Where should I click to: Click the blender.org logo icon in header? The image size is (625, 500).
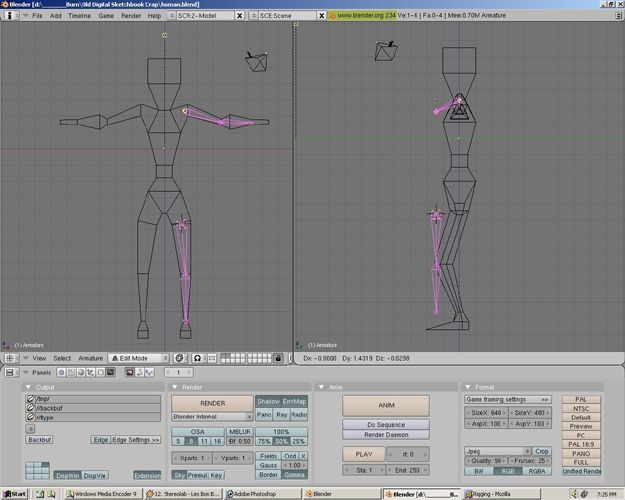(332, 16)
